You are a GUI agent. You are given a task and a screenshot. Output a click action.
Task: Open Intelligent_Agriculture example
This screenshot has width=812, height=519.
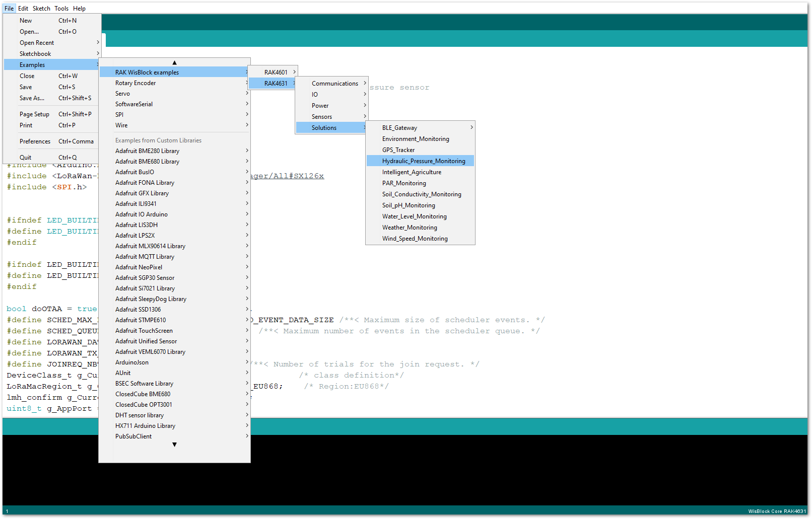421,172
